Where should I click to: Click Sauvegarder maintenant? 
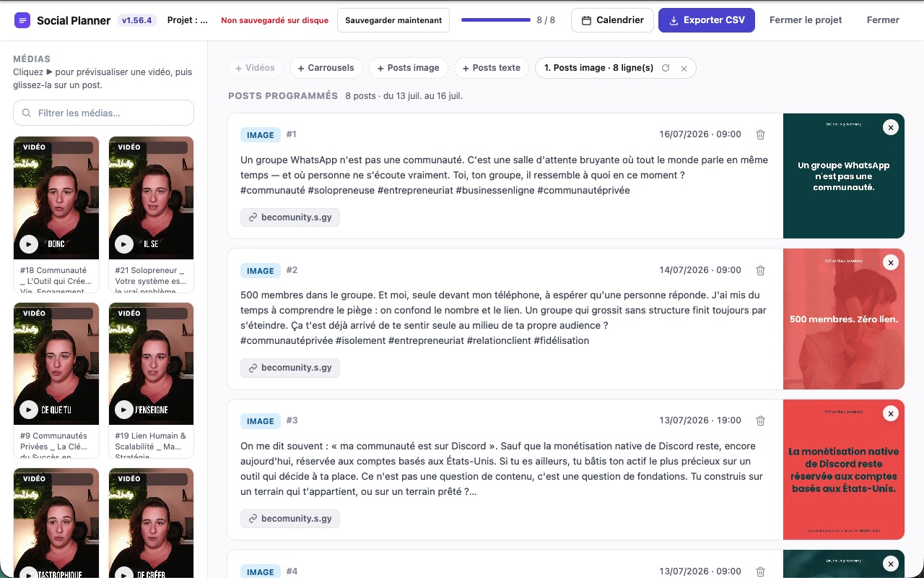point(393,20)
